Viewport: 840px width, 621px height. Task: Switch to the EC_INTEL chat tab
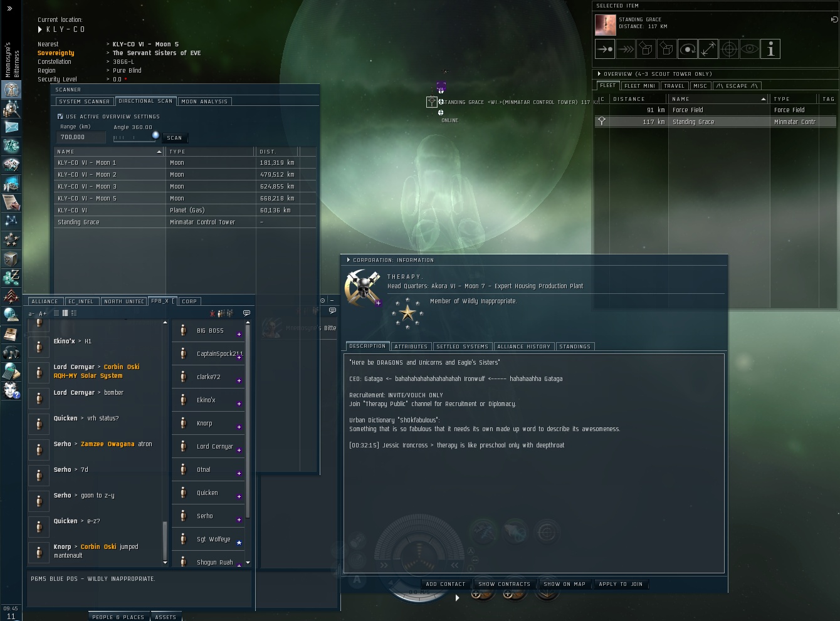pos(81,301)
